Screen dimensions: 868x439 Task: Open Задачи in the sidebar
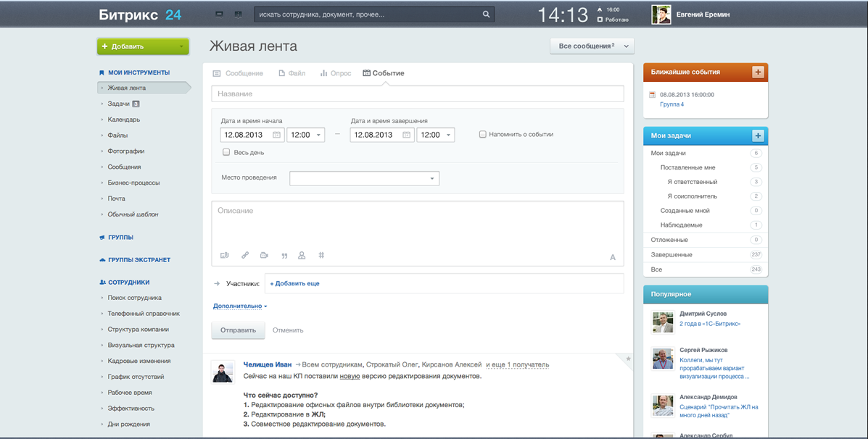pos(118,104)
